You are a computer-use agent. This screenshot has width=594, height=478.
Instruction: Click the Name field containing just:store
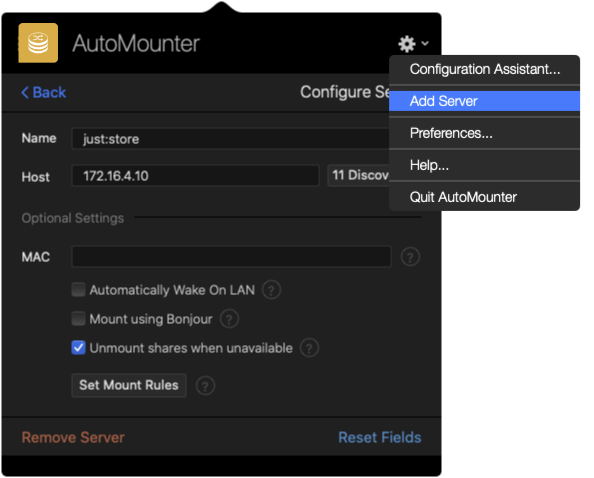[231, 139]
